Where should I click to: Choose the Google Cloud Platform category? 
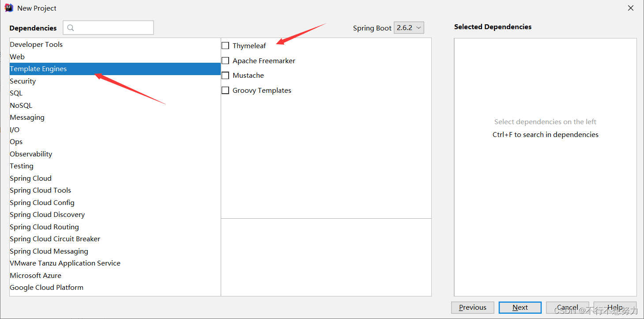coord(115,288)
